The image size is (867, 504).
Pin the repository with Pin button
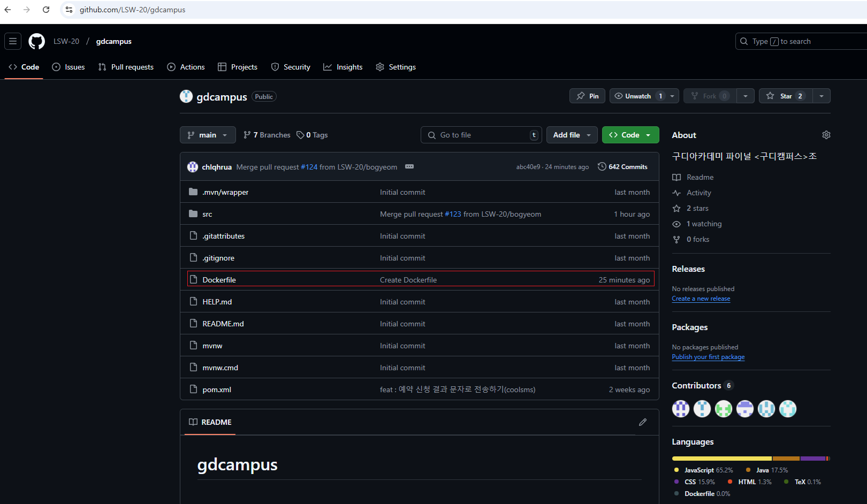pos(588,96)
